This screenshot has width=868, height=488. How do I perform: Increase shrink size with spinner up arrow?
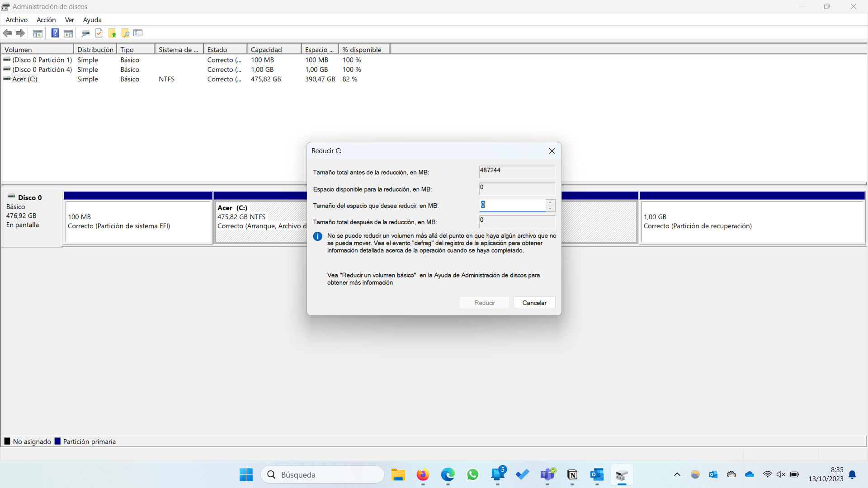[x=550, y=202]
